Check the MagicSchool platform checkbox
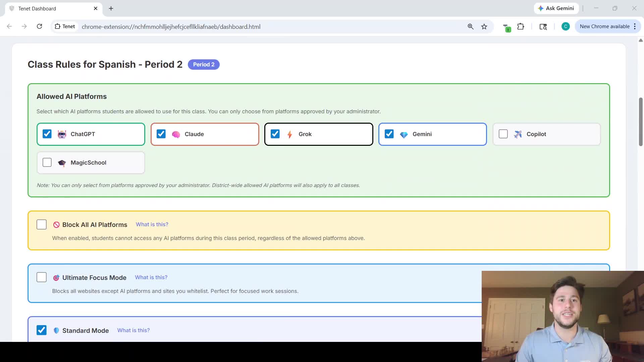Image resolution: width=644 pixels, height=362 pixels. tap(47, 163)
